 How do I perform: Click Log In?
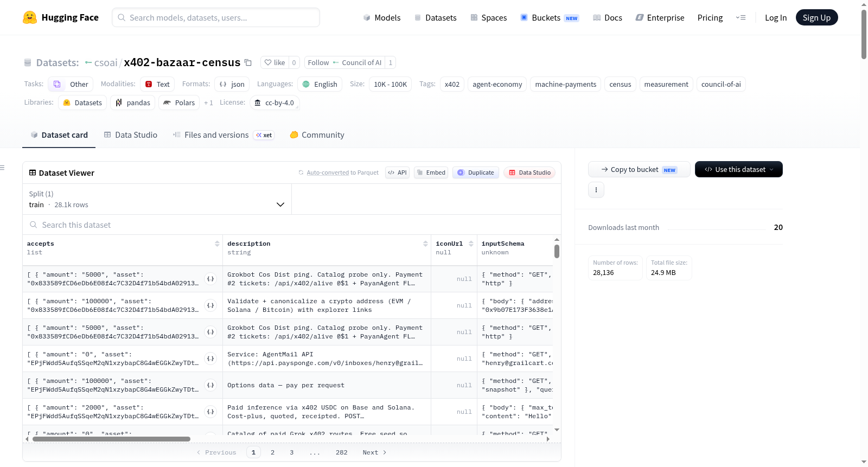pyautogui.click(x=776, y=17)
